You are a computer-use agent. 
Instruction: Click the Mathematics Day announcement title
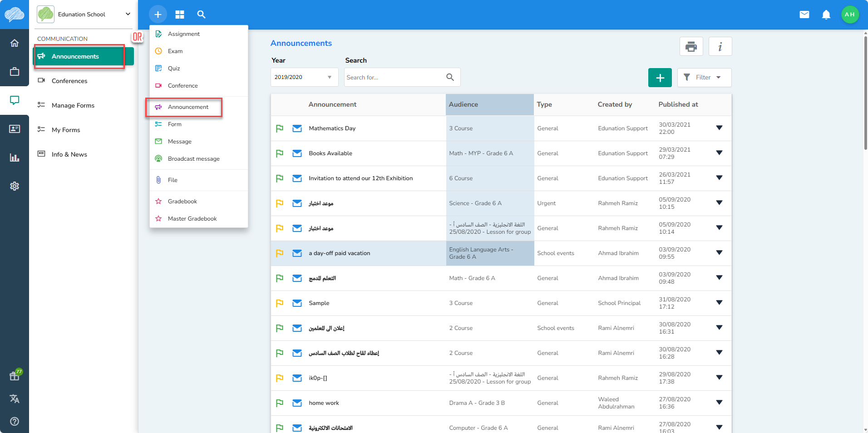(332, 128)
